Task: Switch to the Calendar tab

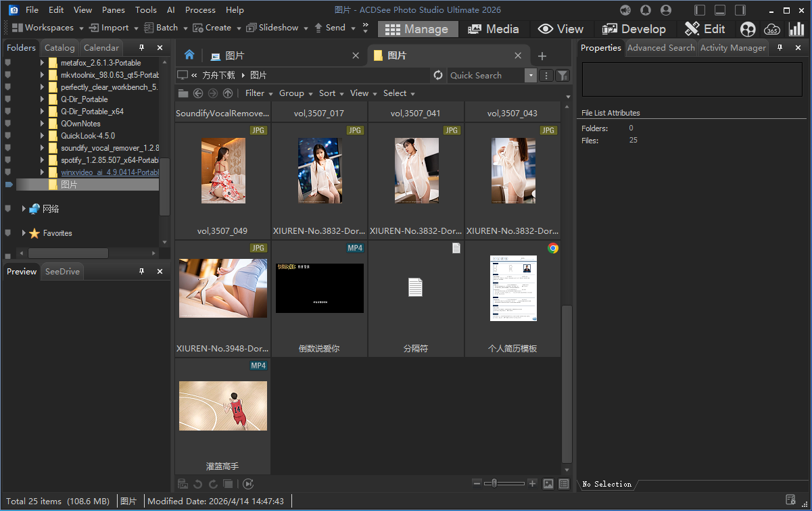Action: [x=101, y=47]
